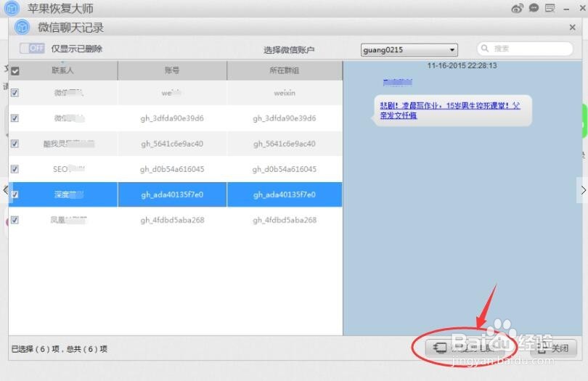588x381 pixels.
Task: Focus the 搜索 search field
Action: [525, 49]
